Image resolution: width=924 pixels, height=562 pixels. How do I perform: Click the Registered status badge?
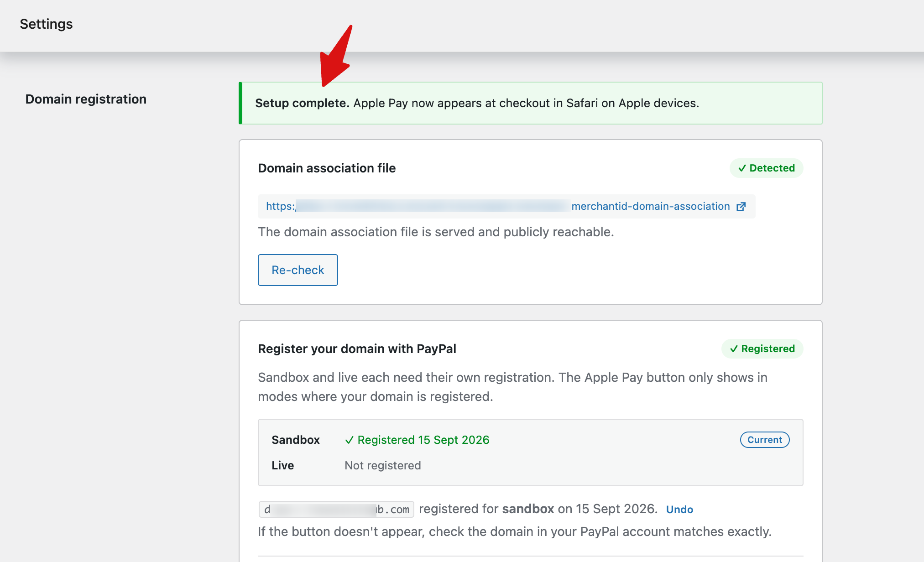pos(762,349)
